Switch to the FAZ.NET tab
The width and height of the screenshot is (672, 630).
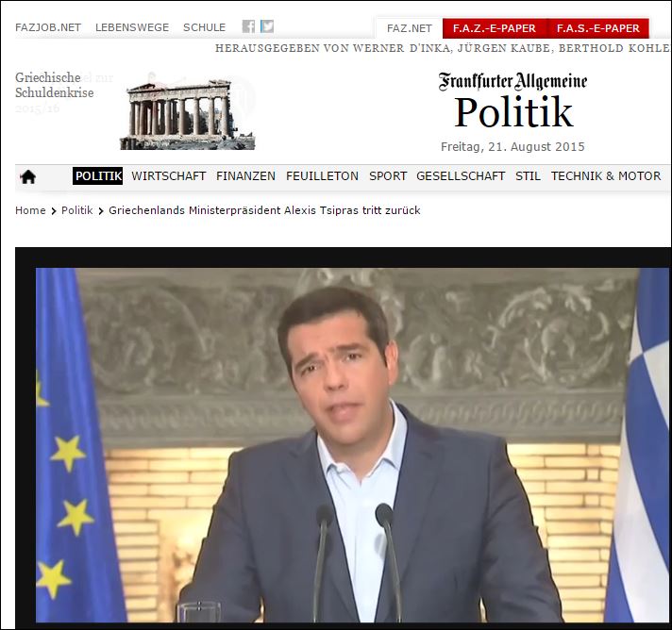pyautogui.click(x=410, y=28)
